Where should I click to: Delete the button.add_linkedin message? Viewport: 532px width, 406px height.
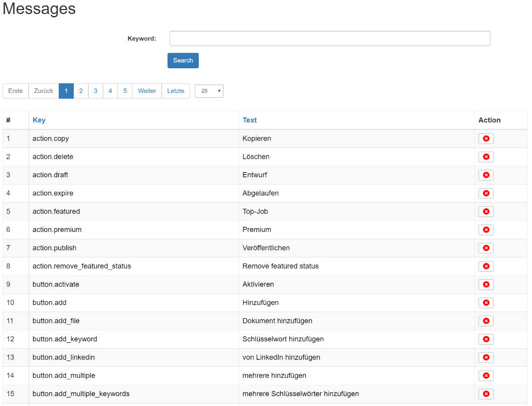(486, 357)
